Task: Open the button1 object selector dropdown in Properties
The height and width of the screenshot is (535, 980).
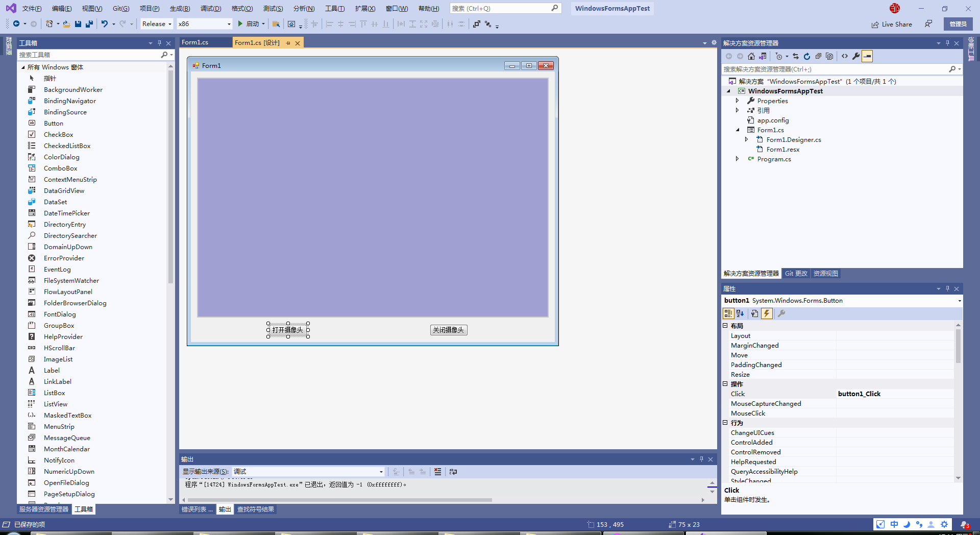Action: (x=959, y=301)
